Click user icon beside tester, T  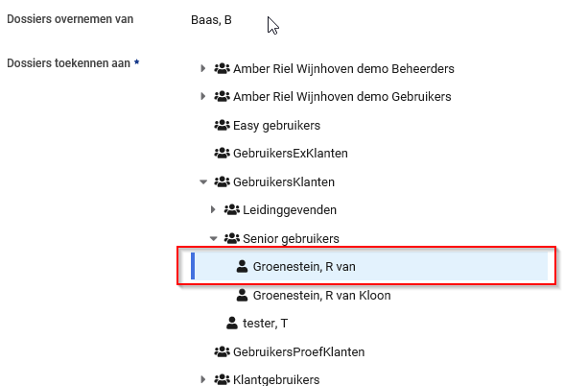click(231, 324)
